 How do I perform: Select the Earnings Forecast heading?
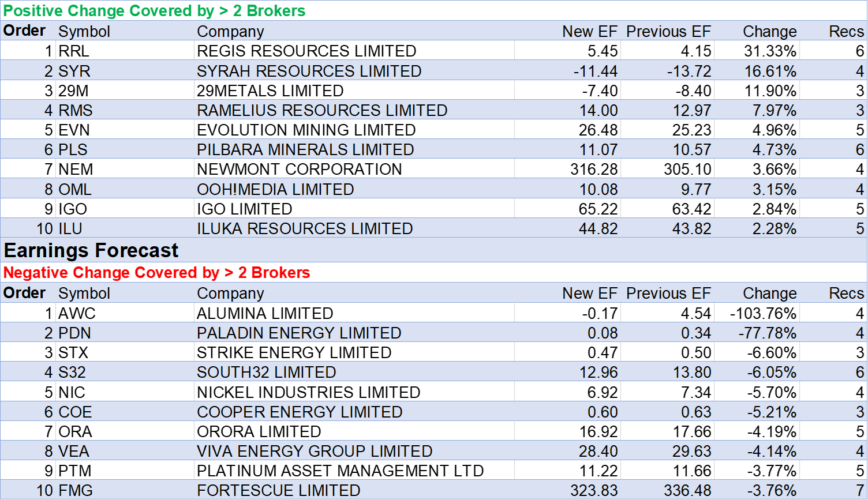tap(91, 250)
